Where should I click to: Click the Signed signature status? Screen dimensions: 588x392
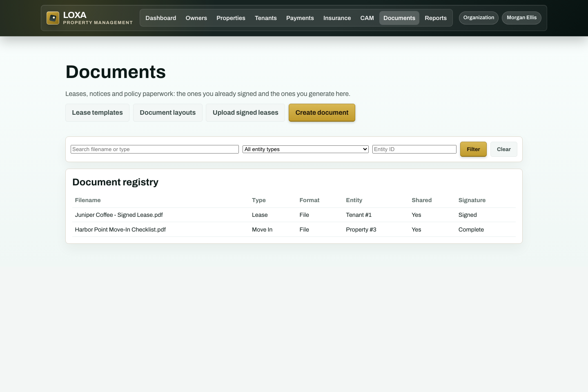[468, 215]
